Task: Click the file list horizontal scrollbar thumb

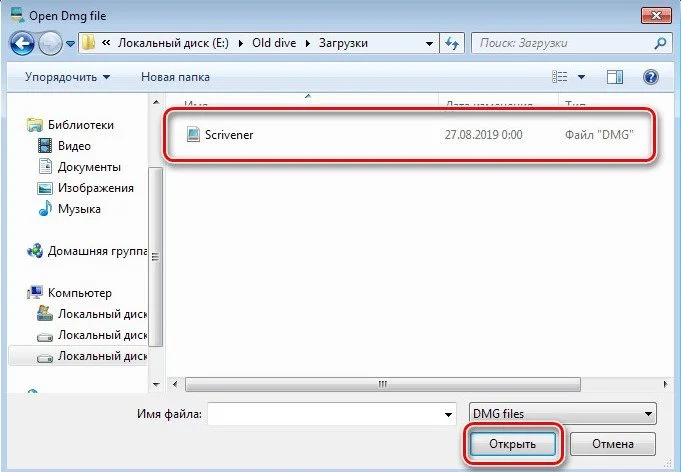Action: [x=383, y=384]
